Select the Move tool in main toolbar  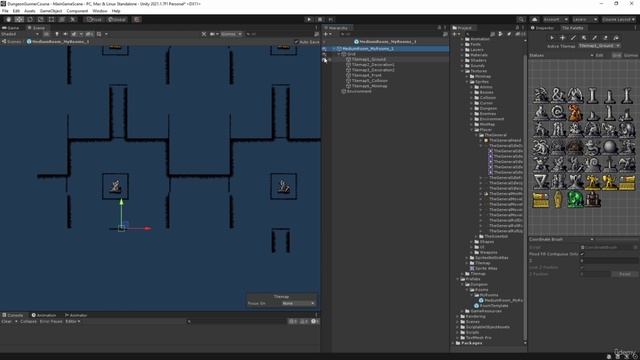19,20
